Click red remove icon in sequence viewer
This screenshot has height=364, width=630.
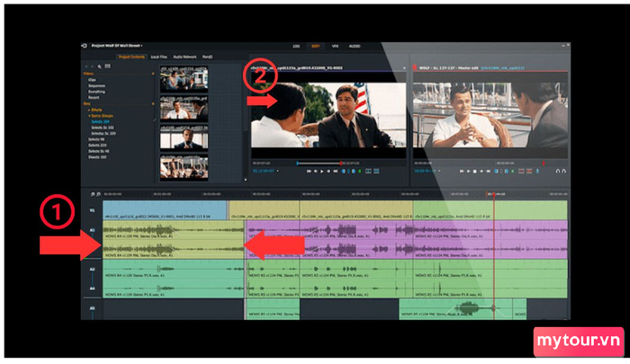(x=529, y=172)
